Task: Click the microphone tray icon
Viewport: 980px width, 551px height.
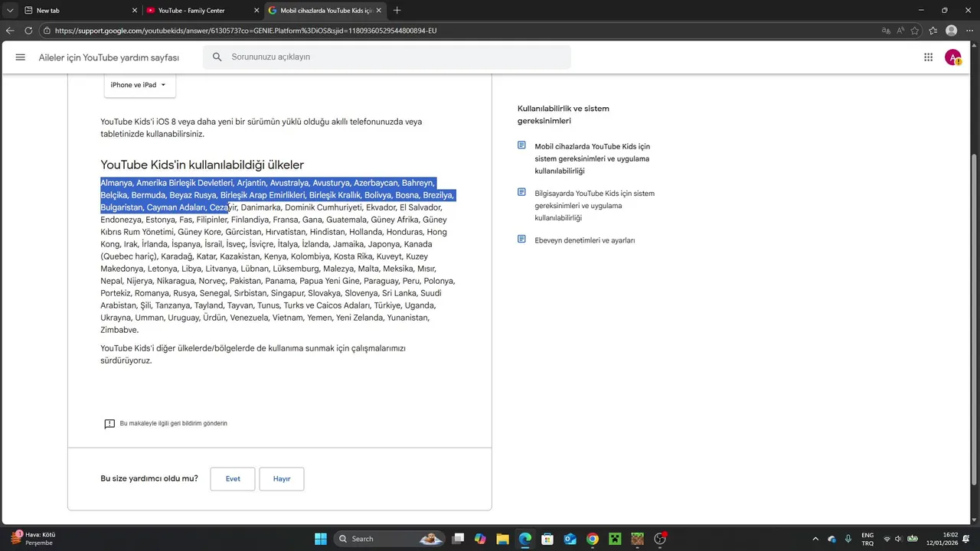Action: pos(848,539)
